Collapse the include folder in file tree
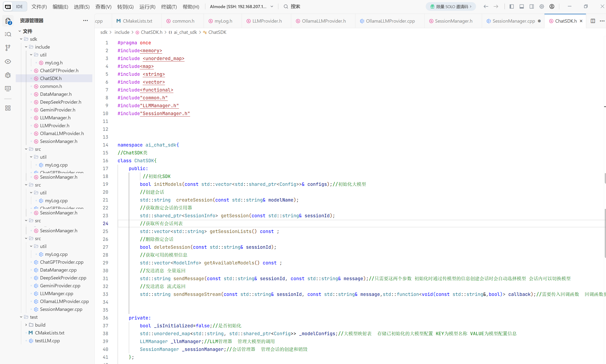This screenshot has height=364, width=606. 26,47
